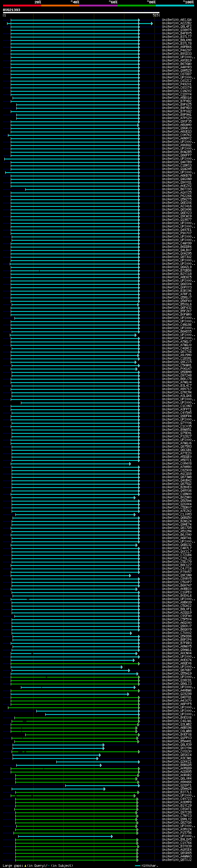Select label UniRef100_P79057

tap(177, 572)
